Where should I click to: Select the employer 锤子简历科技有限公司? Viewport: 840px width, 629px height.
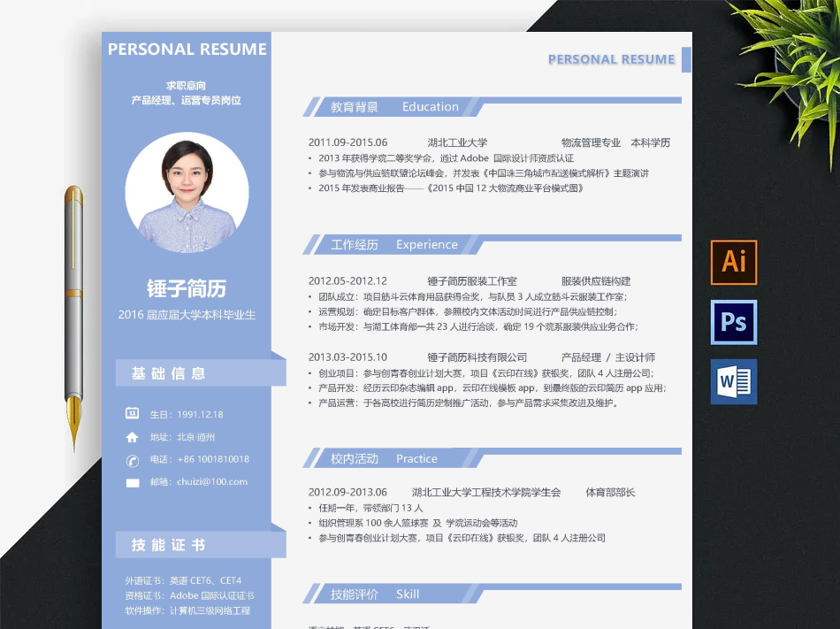477,357
